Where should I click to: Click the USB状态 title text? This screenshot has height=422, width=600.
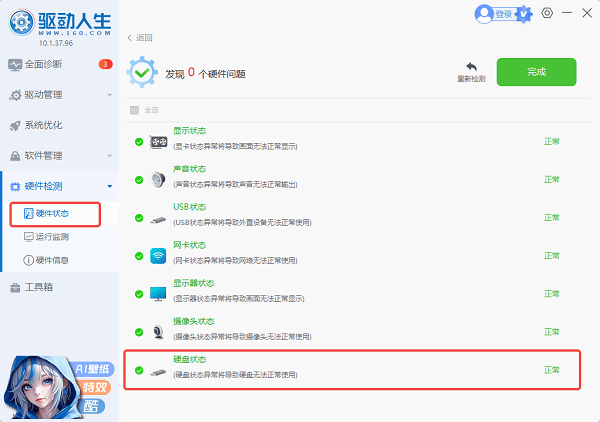[x=189, y=207]
